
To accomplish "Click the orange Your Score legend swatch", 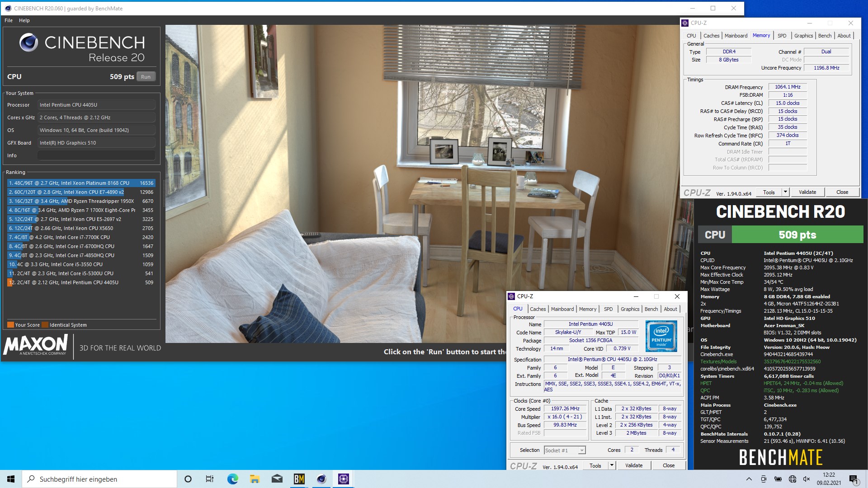I will pyautogui.click(x=10, y=325).
